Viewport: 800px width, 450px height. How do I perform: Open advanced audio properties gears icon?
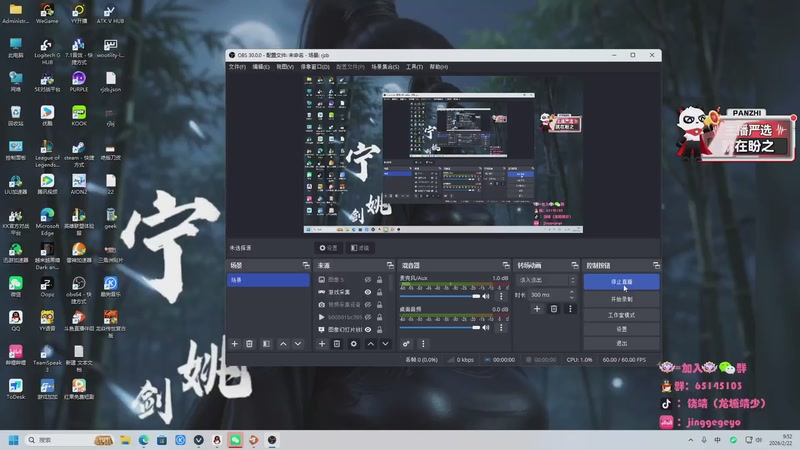pos(406,344)
